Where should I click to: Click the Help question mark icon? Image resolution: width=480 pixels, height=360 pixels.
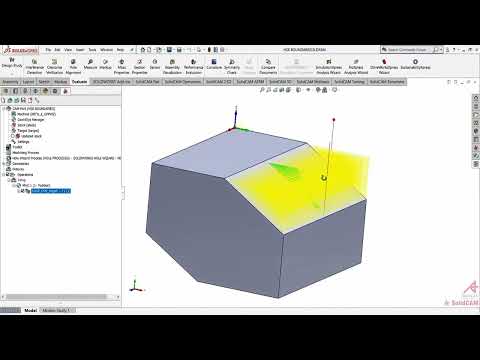point(454,50)
